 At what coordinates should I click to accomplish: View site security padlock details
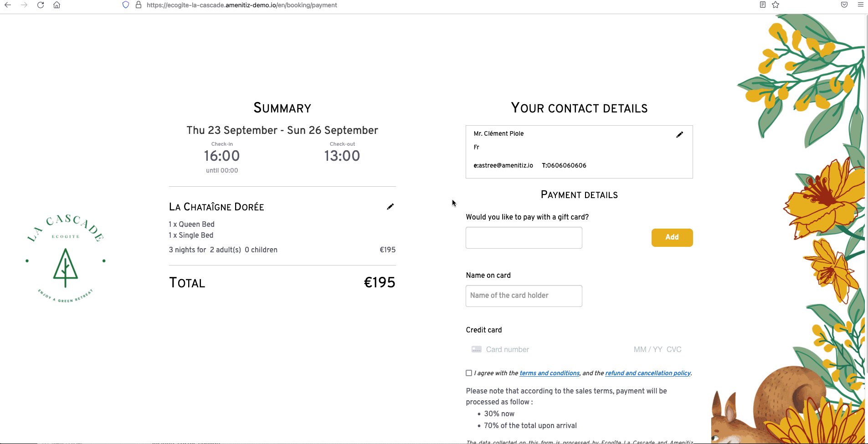[139, 5]
